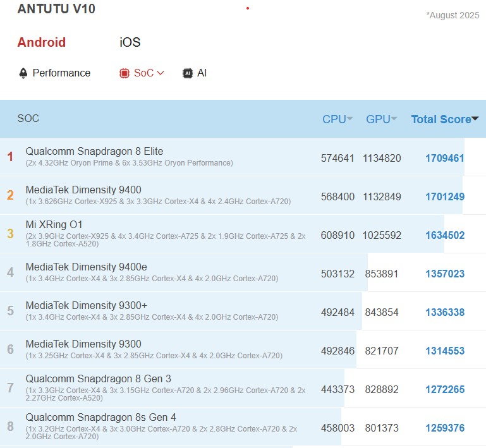The width and height of the screenshot is (486, 448).
Task: Click the SOC column header
Action: [x=28, y=118]
